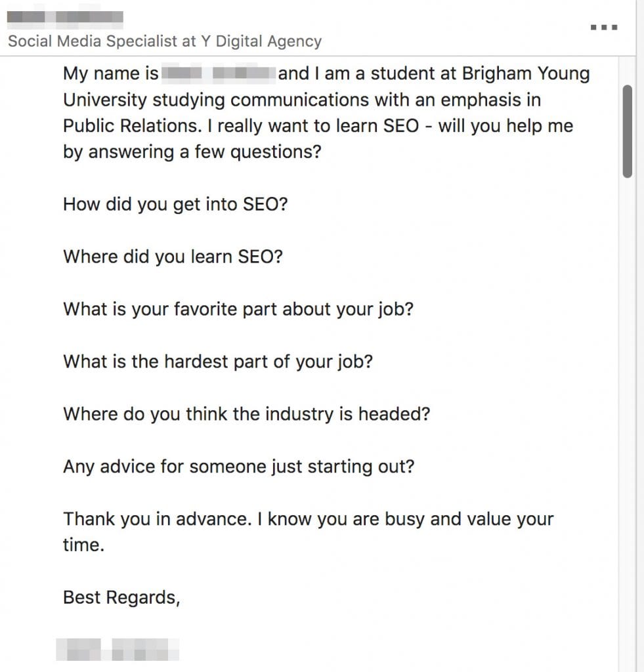Click the "industry is headed" question line
Image resolution: width=644 pixels, height=672 pixels.
pyautogui.click(x=246, y=414)
